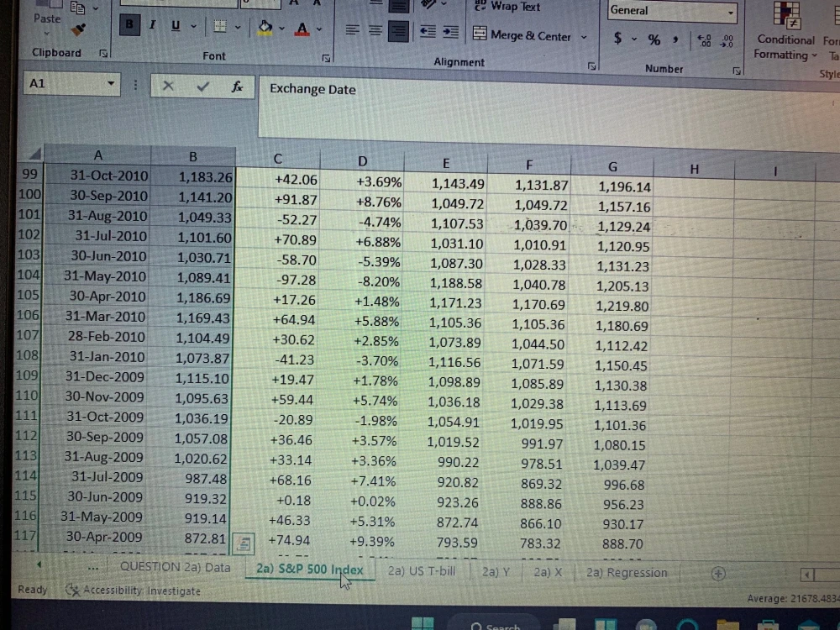
Task: Cancel formula entry with X
Action: (168, 86)
